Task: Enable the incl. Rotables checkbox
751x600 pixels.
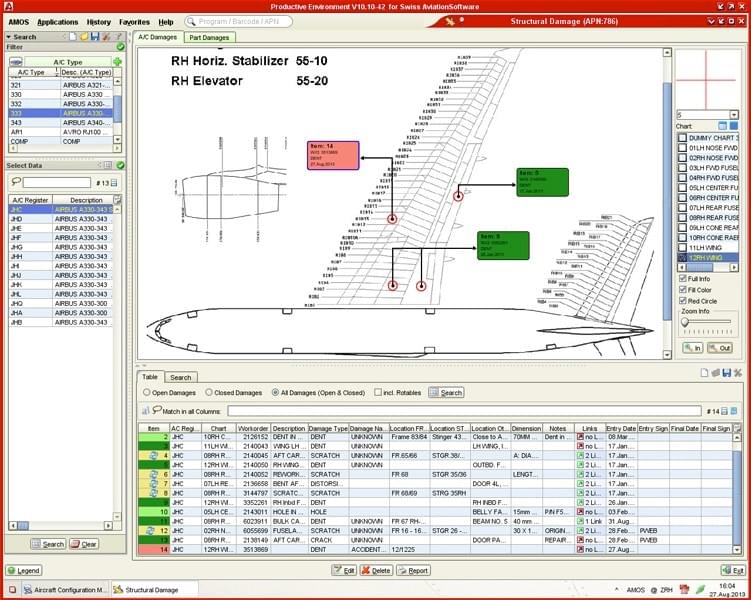Action: coord(378,393)
